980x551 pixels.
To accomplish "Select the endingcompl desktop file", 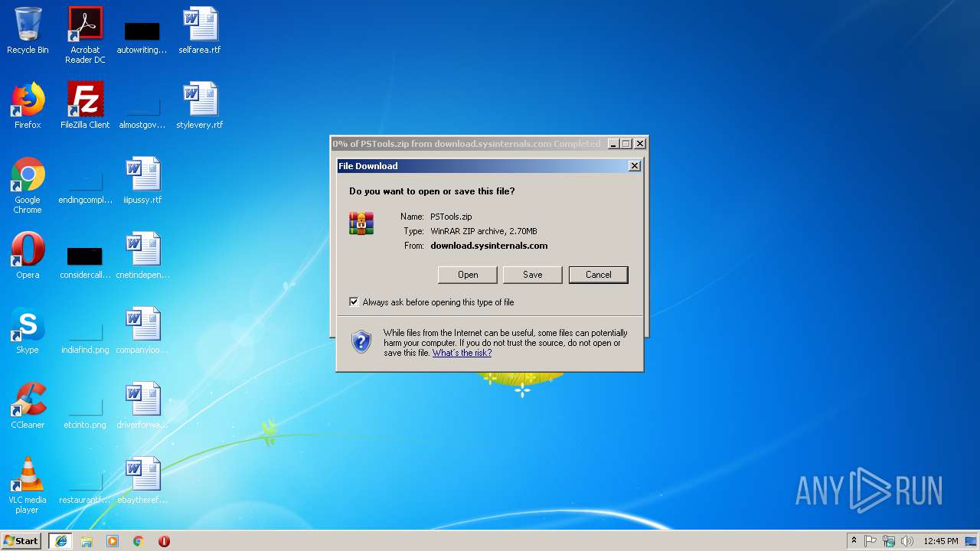I will (x=85, y=184).
